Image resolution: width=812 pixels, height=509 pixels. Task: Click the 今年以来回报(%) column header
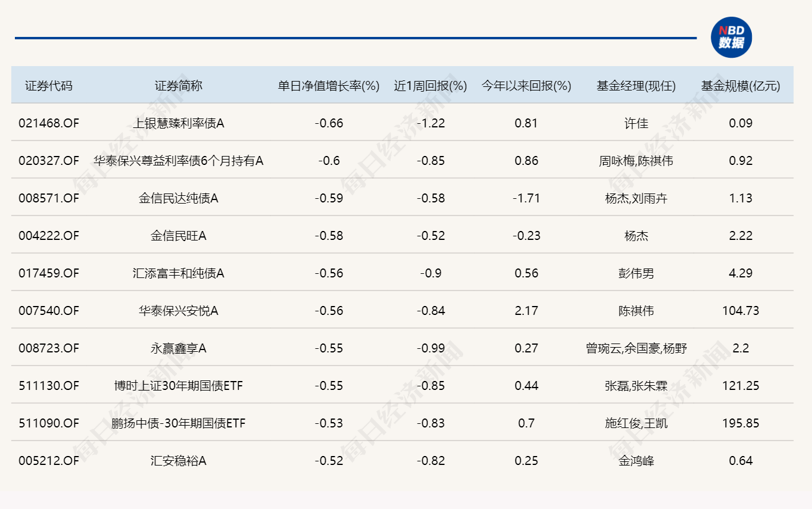[526, 86]
